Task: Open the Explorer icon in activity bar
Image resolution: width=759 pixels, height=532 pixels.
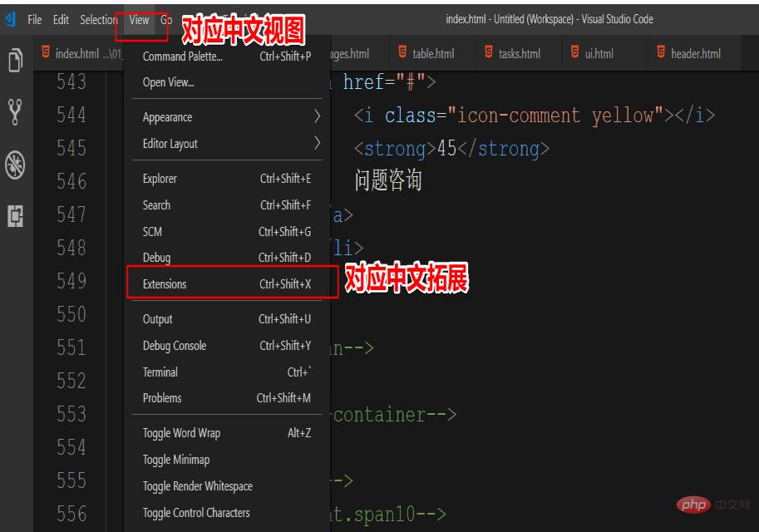Action: (x=15, y=61)
